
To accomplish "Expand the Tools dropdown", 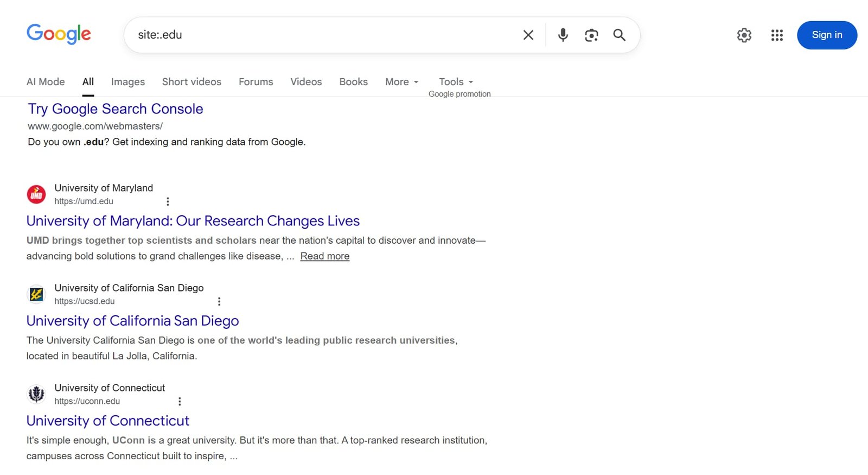I will click(456, 82).
